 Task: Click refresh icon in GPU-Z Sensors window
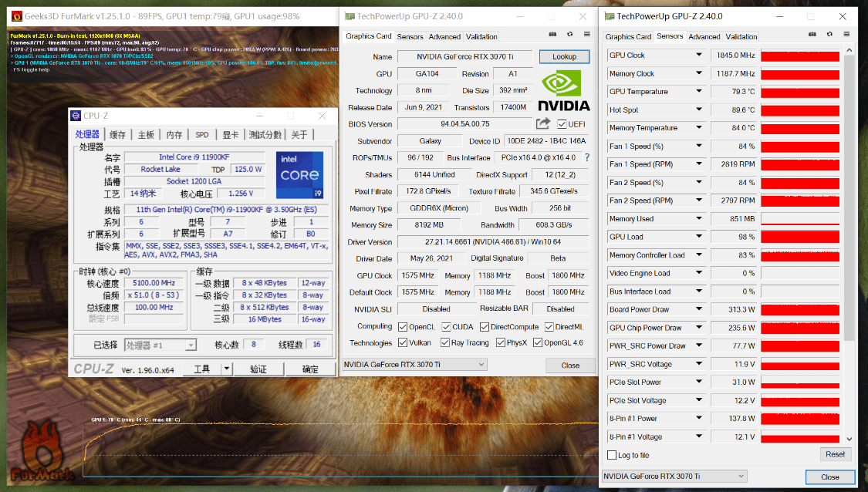[x=829, y=34]
